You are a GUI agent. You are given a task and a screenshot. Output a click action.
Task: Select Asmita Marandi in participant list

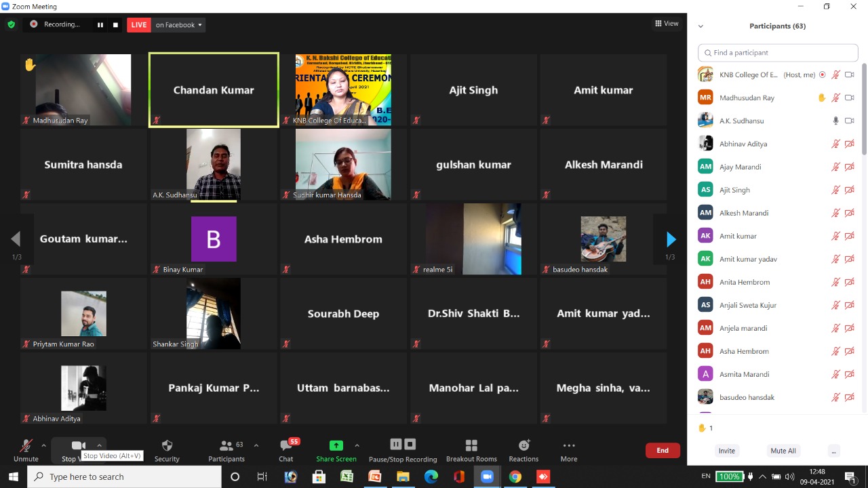(x=776, y=374)
